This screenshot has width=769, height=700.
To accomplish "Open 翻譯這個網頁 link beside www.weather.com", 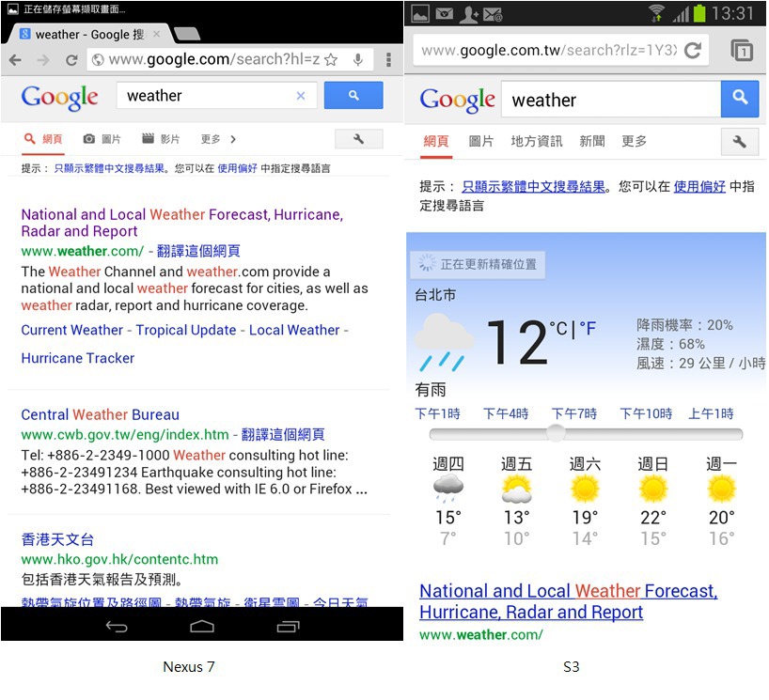I will (198, 251).
